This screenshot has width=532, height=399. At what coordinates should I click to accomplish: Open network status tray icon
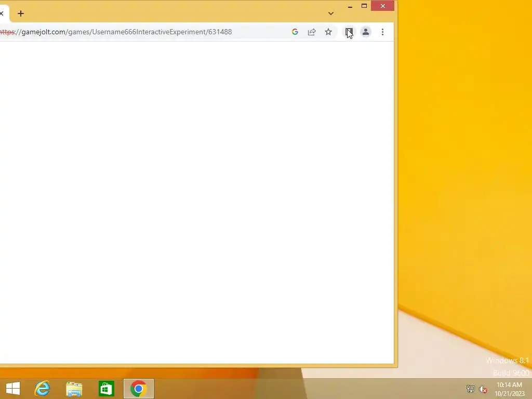[x=471, y=389]
